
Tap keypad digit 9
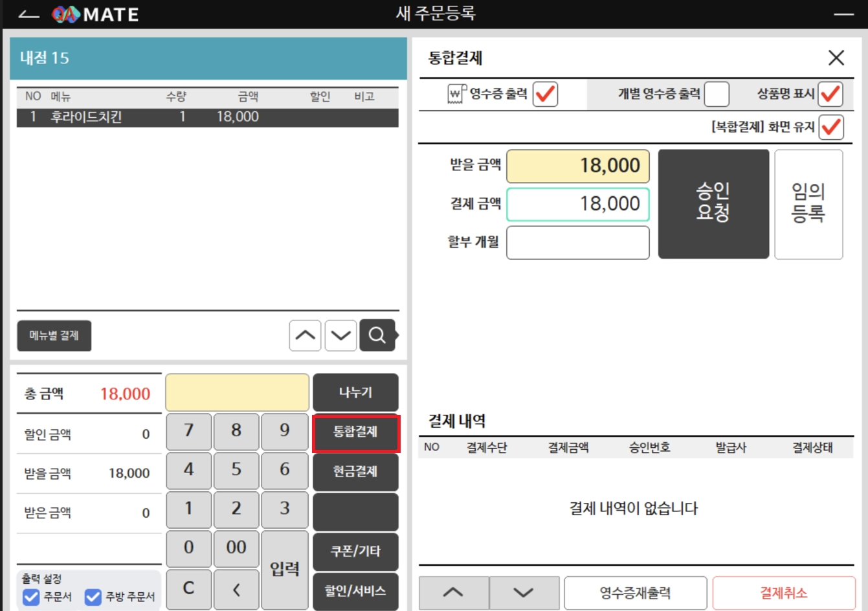(x=285, y=432)
